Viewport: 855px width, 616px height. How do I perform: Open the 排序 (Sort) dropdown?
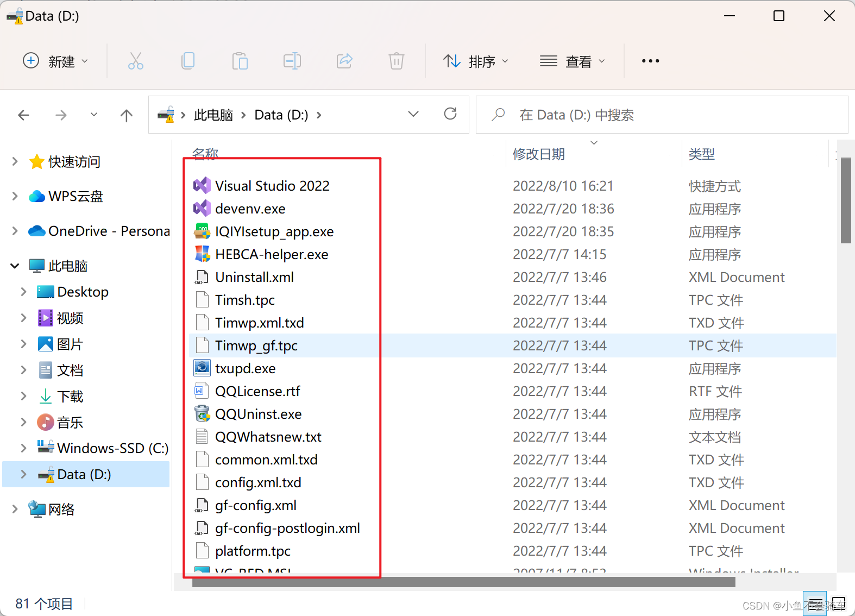pos(475,61)
